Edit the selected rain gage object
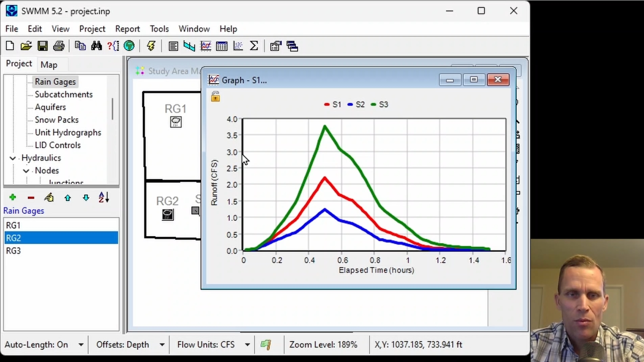Screen dimensions: 644x362 point(49,197)
